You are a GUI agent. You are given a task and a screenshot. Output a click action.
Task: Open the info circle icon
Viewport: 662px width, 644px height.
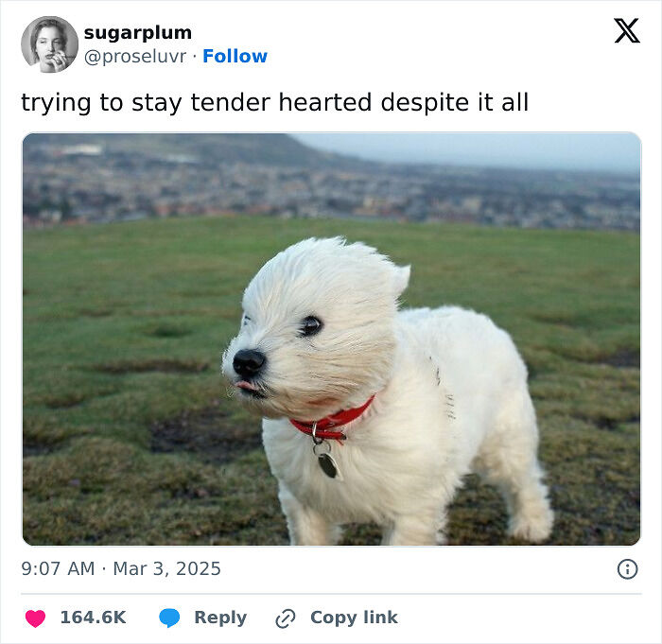[627, 569]
